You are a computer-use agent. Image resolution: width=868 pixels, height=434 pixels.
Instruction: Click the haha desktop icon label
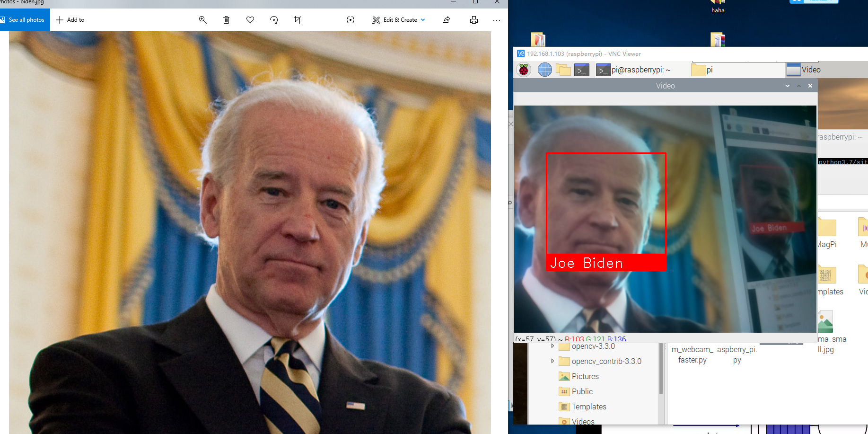(718, 10)
